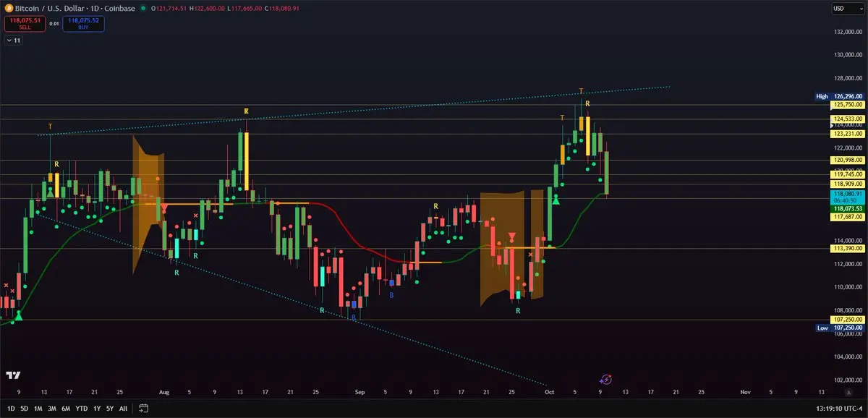Click the 120,998.00 price label
The width and height of the screenshot is (868, 418).
(x=846, y=160)
